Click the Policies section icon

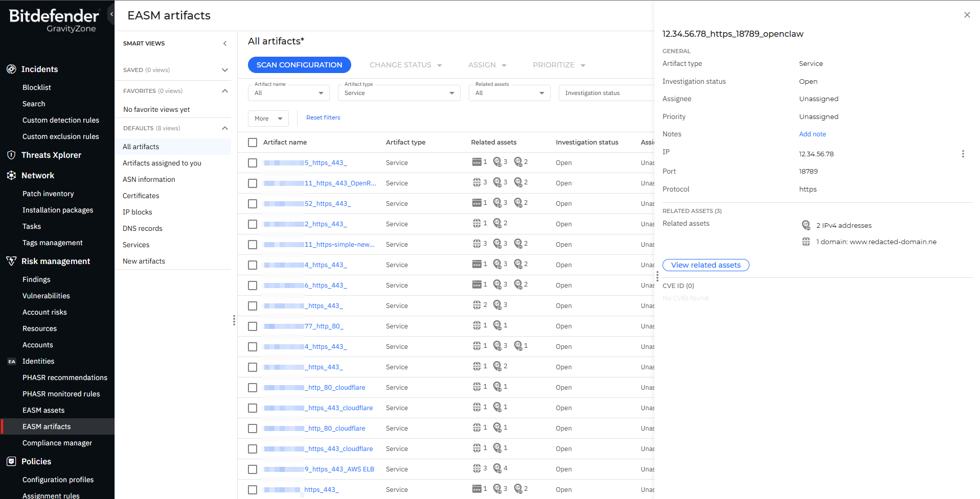pos(11,461)
